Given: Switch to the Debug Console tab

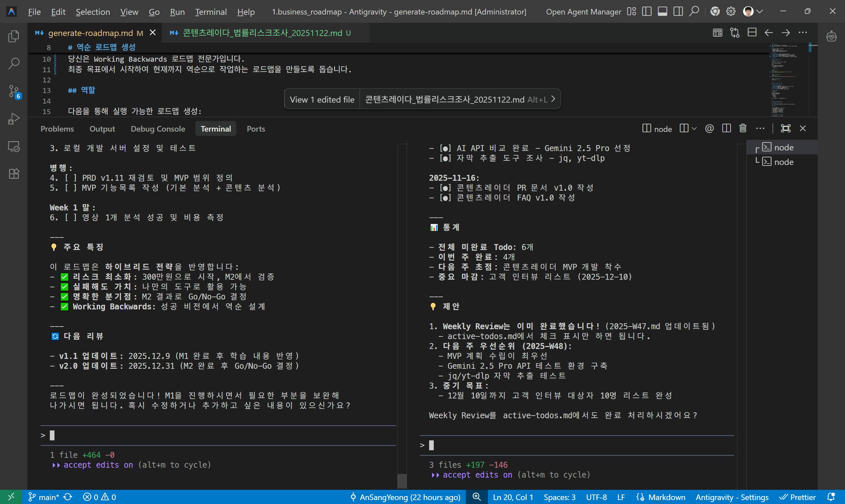Looking at the screenshot, I should pos(158,129).
